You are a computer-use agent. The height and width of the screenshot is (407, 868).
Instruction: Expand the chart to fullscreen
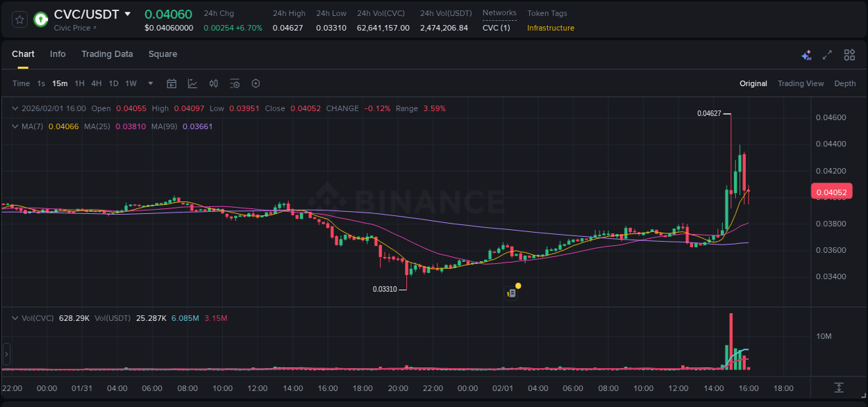(x=826, y=54)
